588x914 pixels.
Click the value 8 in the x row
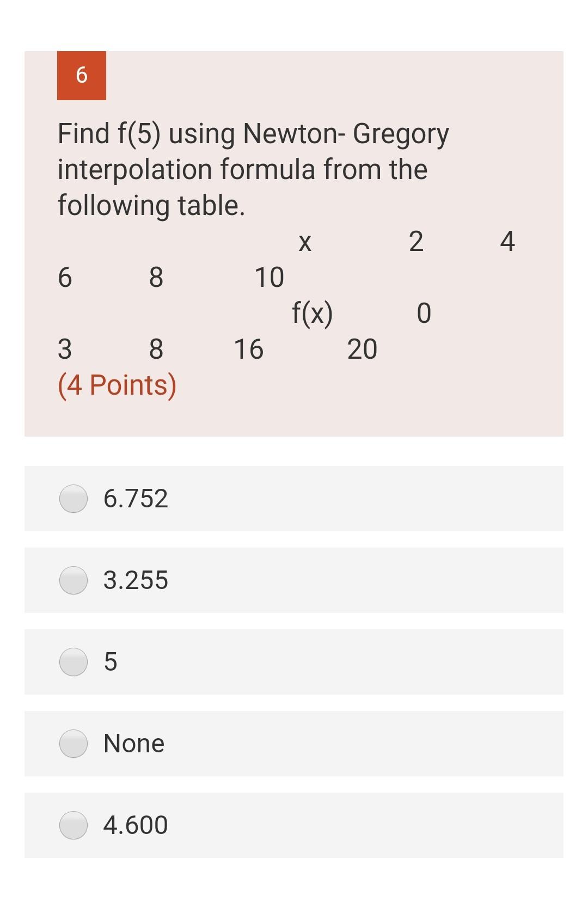[x=156, y=277]
